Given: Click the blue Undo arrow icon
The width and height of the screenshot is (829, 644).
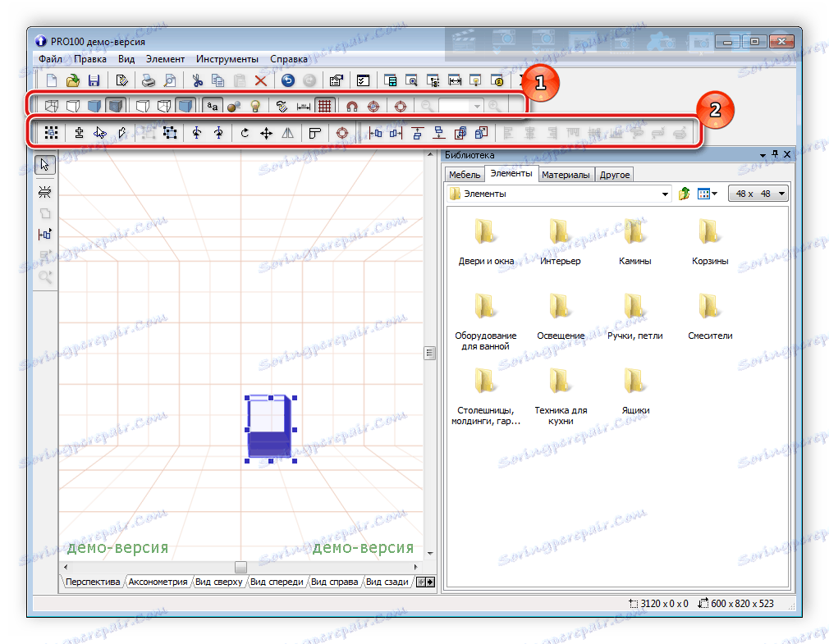Looking at the screenshot, I should (287, 80).
